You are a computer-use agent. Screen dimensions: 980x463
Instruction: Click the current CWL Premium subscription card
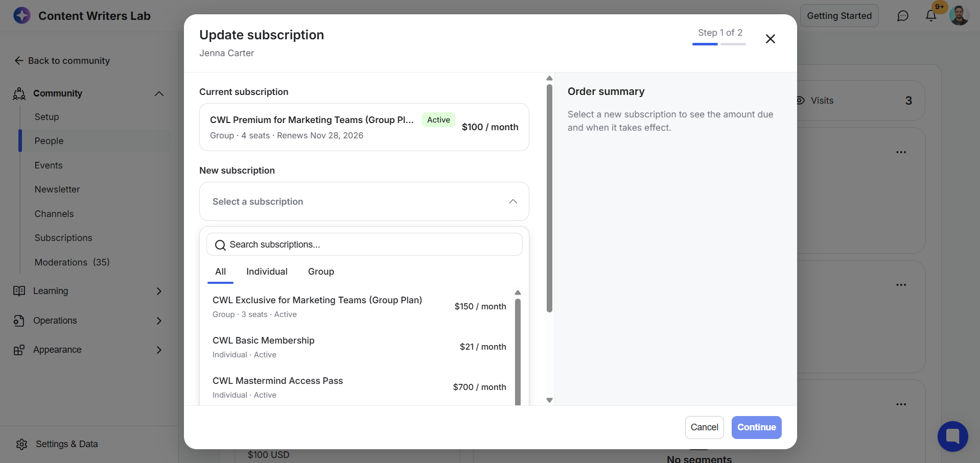(364, 127)
